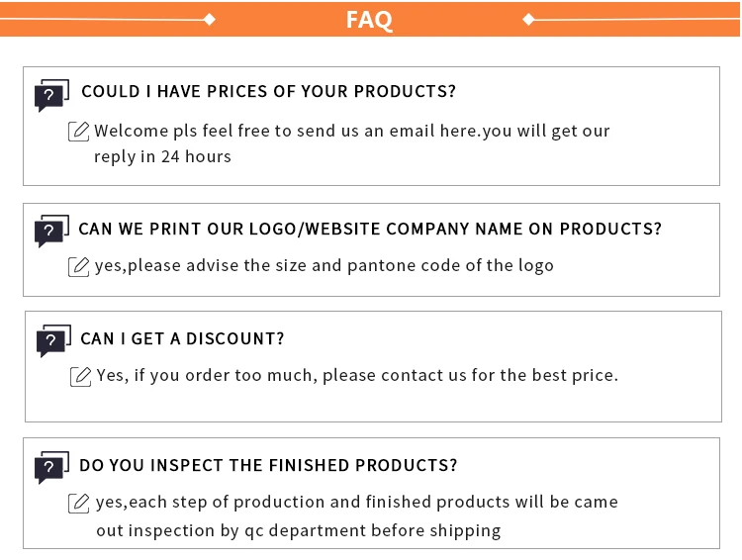Screen dimensions: 742x560
Task: Open 'Do you inspect the finished products?' question
Action: click(268, 465)
